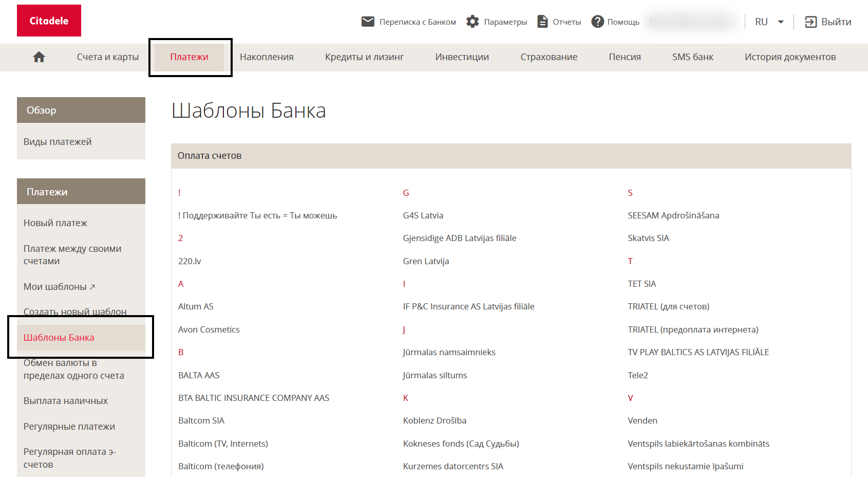Image resolution: width=868 pixels, height=477 pixels.
Task: Select Koblenz Drošība template
Action: click(x=435, y=420)
